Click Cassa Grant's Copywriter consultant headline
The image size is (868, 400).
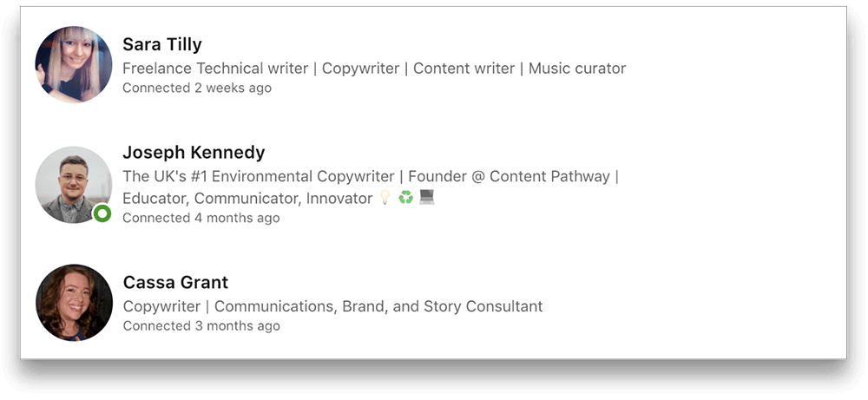click(332, 306)
